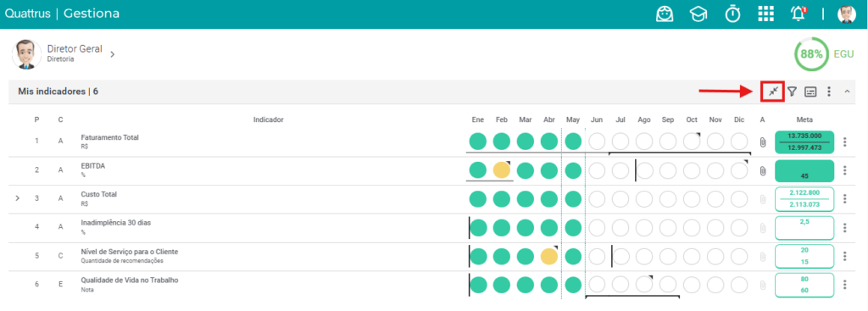Open the Mis indicadores panel three-dot menu
The height and width of the screenshot is (311, 868).
point(829,92)
